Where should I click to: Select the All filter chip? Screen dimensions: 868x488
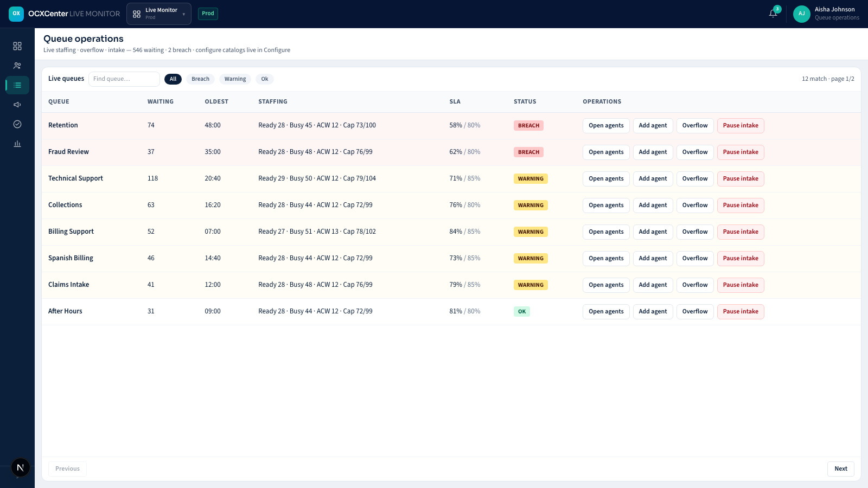[173, 79]
